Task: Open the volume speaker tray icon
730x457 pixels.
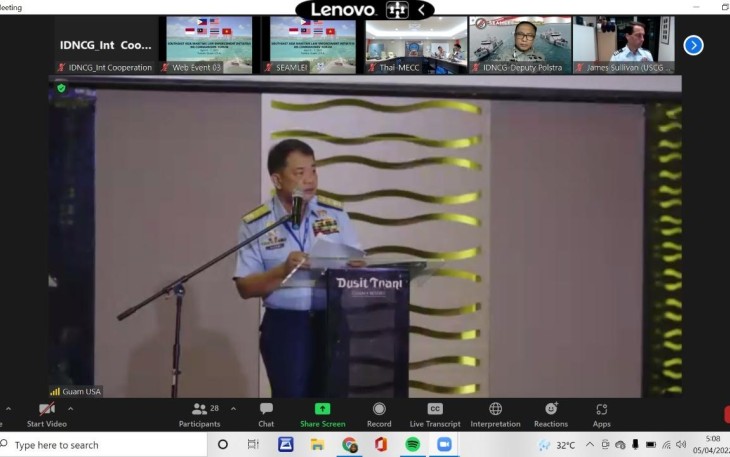Action: click(681, 444)
